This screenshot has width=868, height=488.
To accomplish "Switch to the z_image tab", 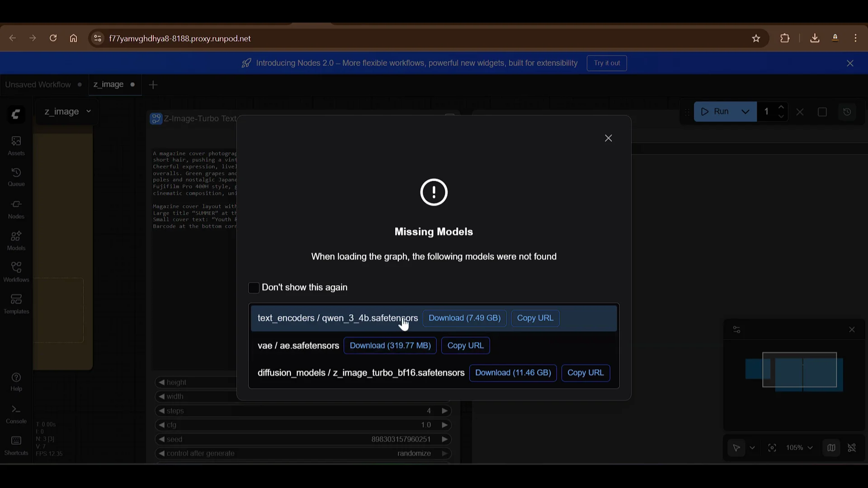I will coord(108,84).
